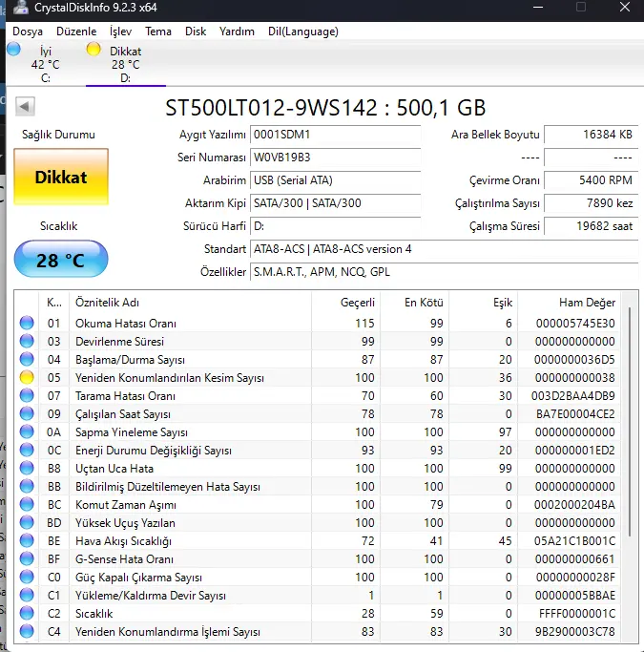Click status orb for 04 Başlama/Durma Sayısı

coord(27,359)
